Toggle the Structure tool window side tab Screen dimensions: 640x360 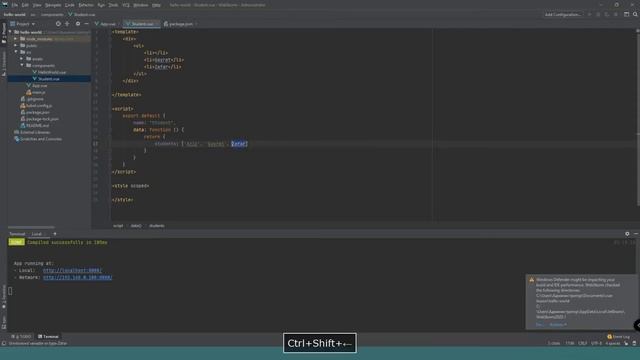(4, 64)
